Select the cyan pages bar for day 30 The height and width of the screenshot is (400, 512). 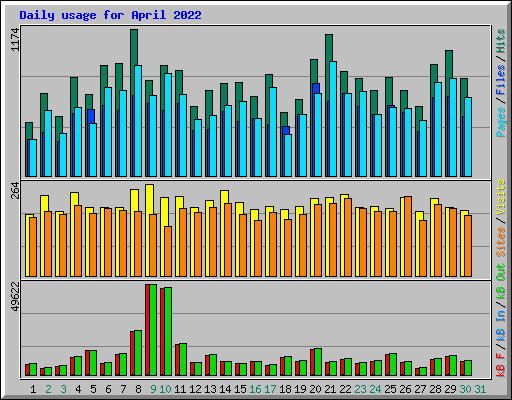(x=468, y=137)
